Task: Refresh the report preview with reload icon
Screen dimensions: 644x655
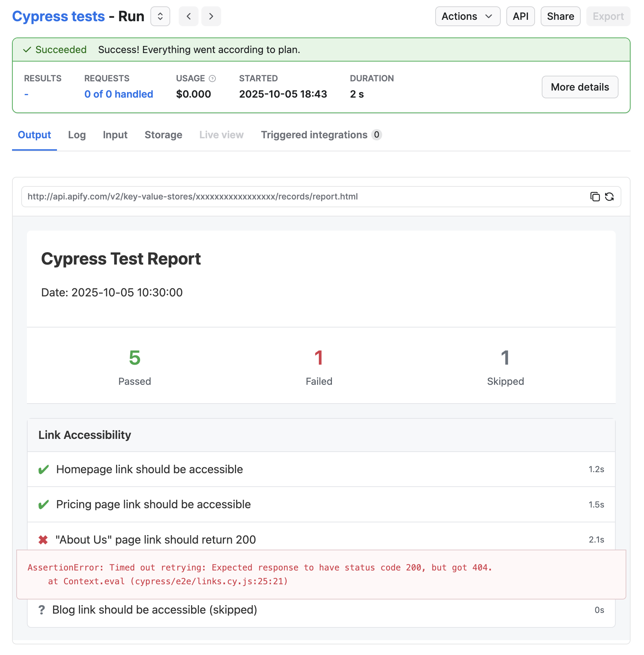Action: tap(609, 197)
